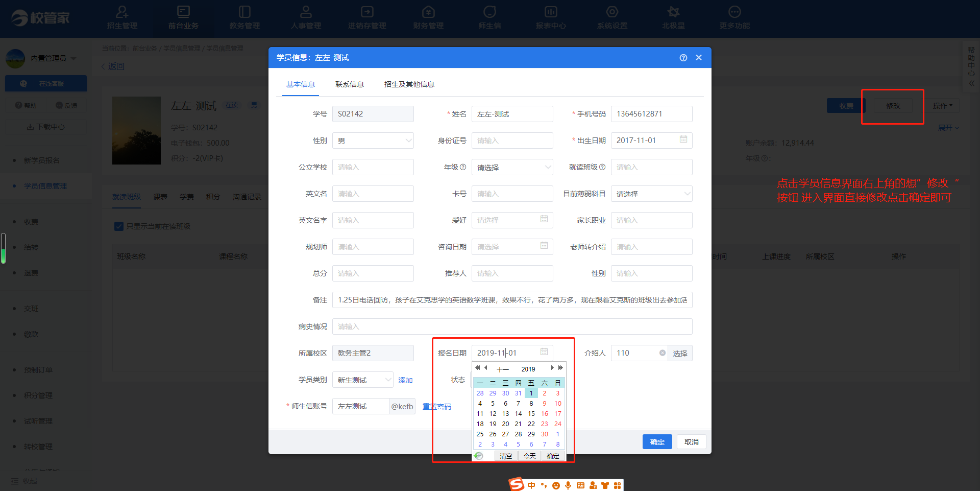Open the 更多功能 ellipsis icon
This screenshot has height=491, width=980.
click(x=734, y=12)
